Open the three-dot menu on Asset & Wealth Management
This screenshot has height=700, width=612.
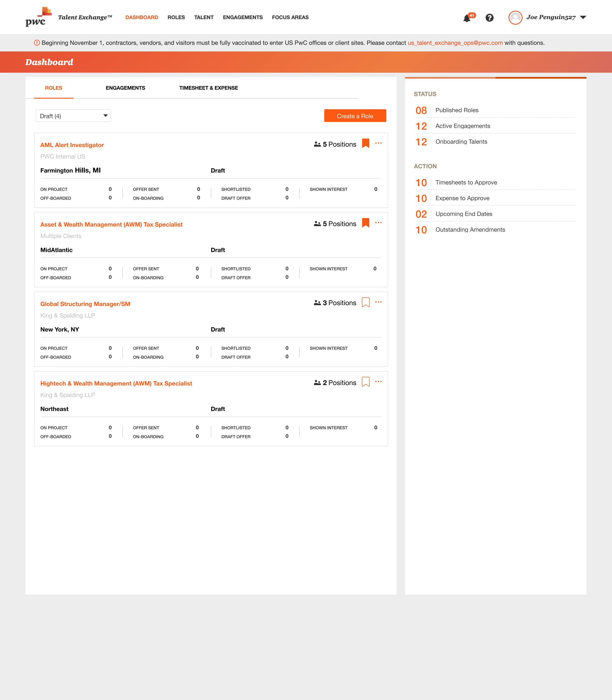pyautogui.click(x=378, y=223)
